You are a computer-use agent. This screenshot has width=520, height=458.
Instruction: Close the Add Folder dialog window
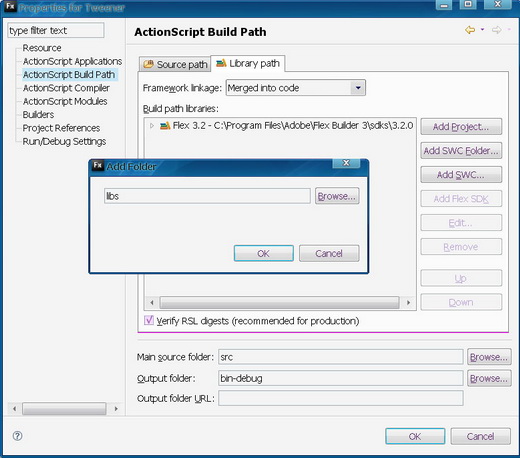pyautogui.click(x=346, y=163)
